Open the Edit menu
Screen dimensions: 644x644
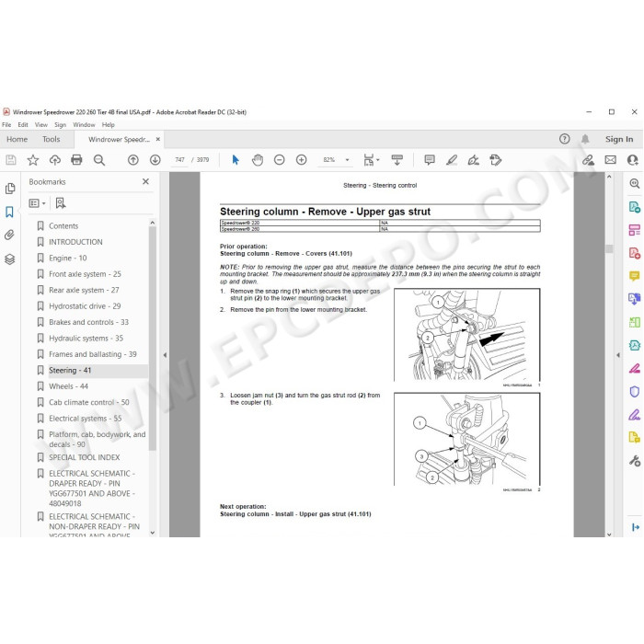23,125
